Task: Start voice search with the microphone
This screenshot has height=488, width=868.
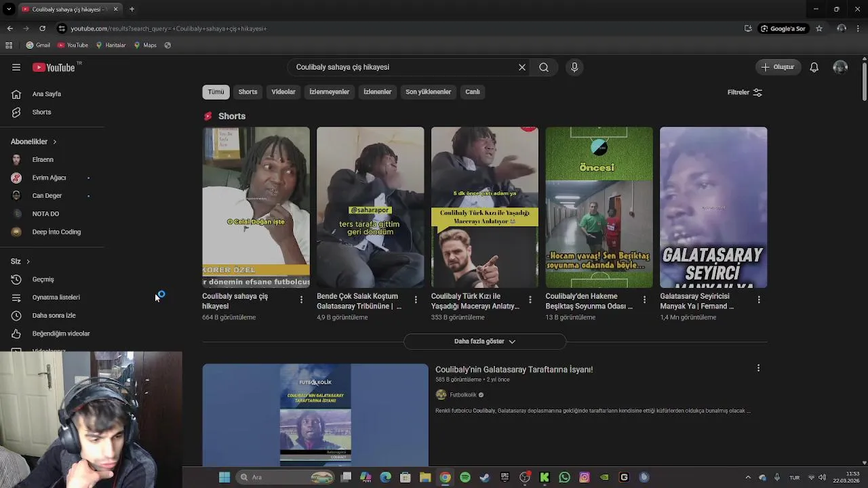Action: (574, 67)
